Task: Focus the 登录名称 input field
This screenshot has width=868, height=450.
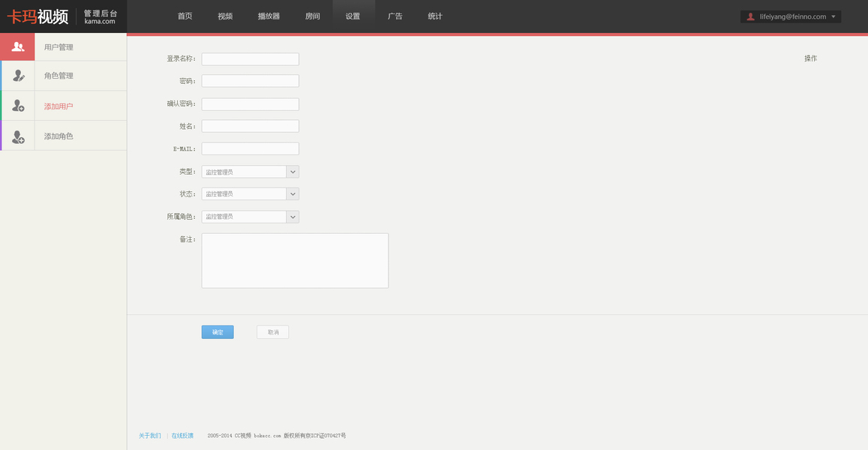Action: 251,58
